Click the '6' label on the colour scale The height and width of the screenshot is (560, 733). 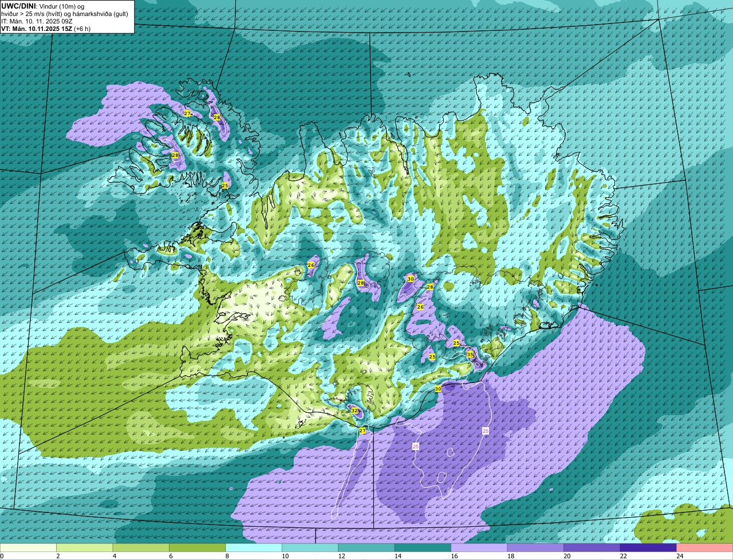(170, 555)
